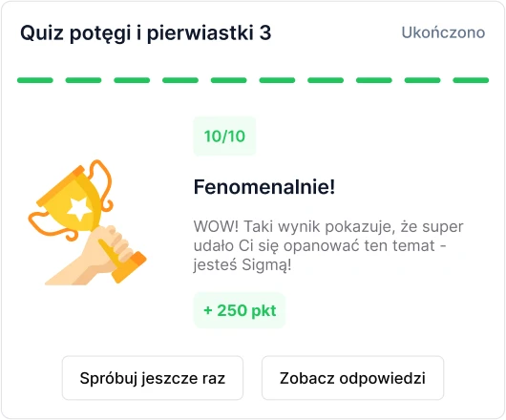Screen dimensions: 506x420
Task: Click the "Spróbuj jeszcze raz" button
Action: (x=153, y=378)
